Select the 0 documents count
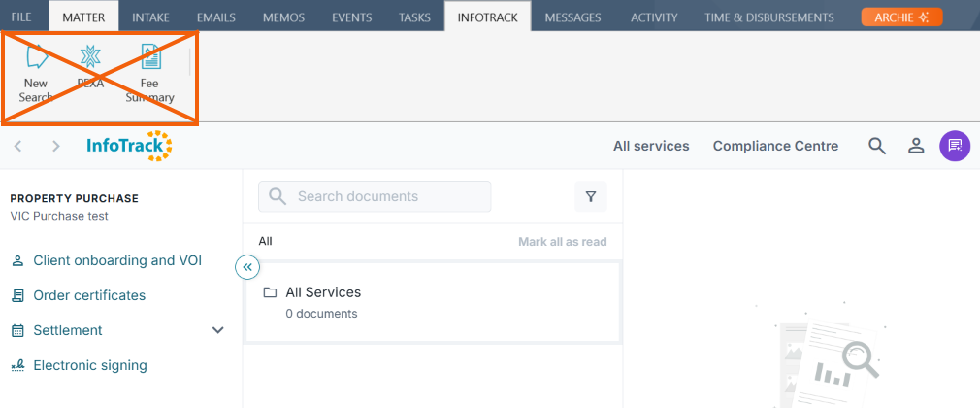Viewport: 980px width, 408px height. click(321, 314)
